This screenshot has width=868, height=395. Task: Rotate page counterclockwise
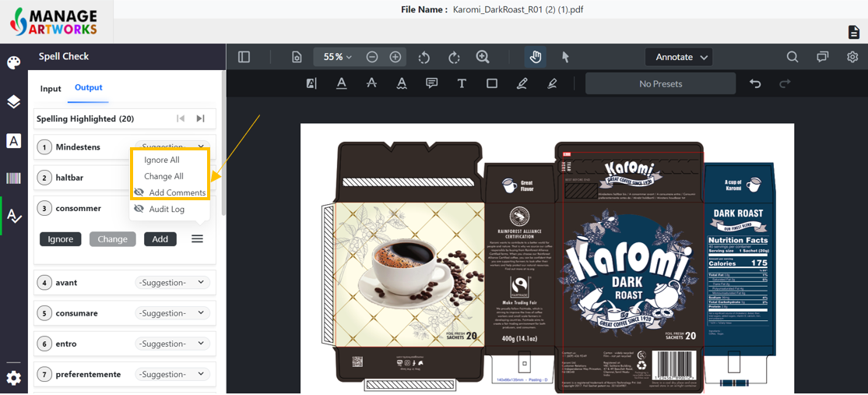tap(424, 57)
